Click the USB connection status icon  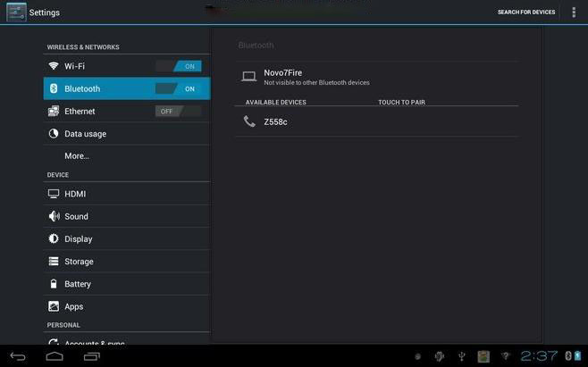[462, 356]
